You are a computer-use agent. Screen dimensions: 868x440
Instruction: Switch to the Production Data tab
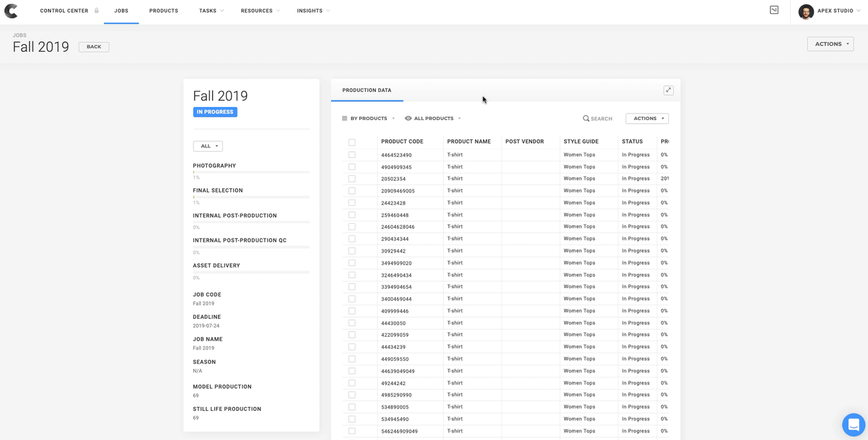[366, 91]
